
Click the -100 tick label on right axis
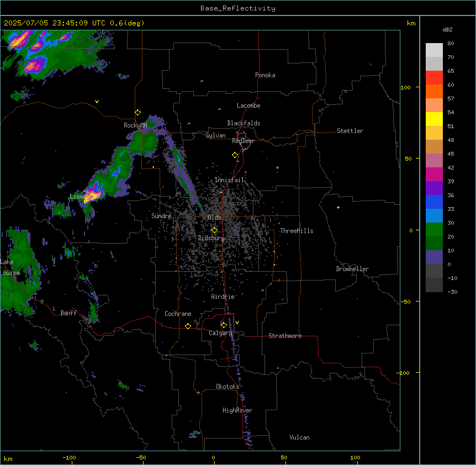pos(404,373)
